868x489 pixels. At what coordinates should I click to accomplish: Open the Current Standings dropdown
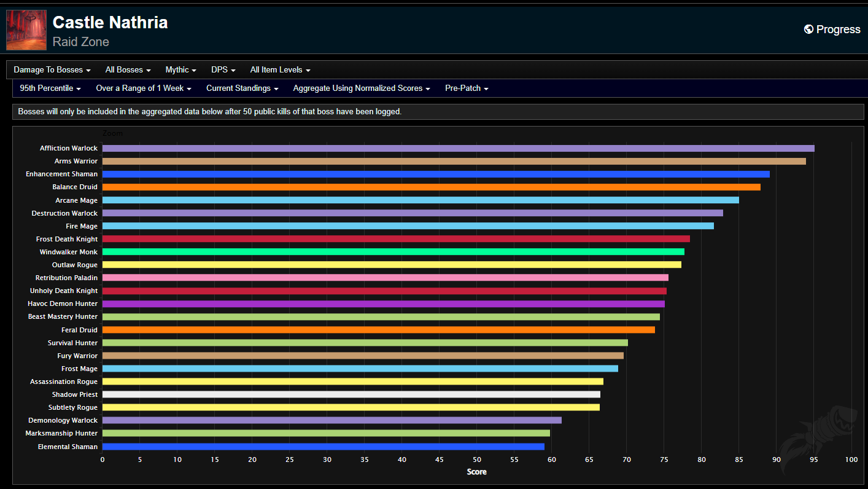click(242, 88)
